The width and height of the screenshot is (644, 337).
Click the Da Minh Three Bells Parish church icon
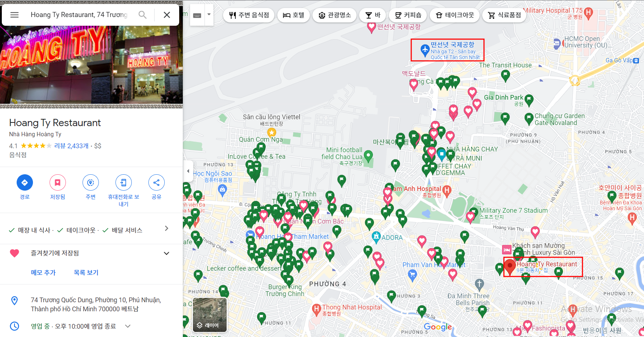pos(479,284)
